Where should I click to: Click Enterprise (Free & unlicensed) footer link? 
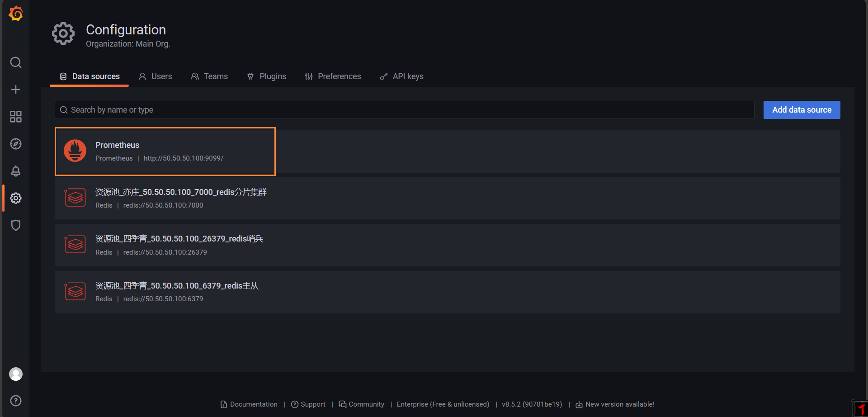click(443, 404)
